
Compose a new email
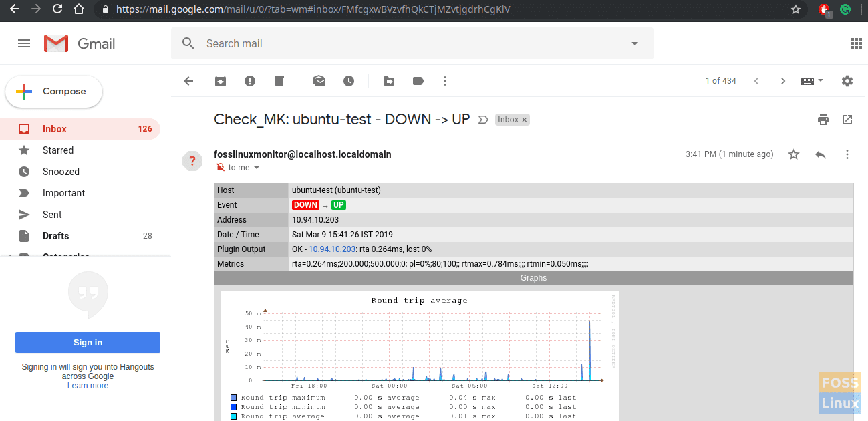coord(54,92)
